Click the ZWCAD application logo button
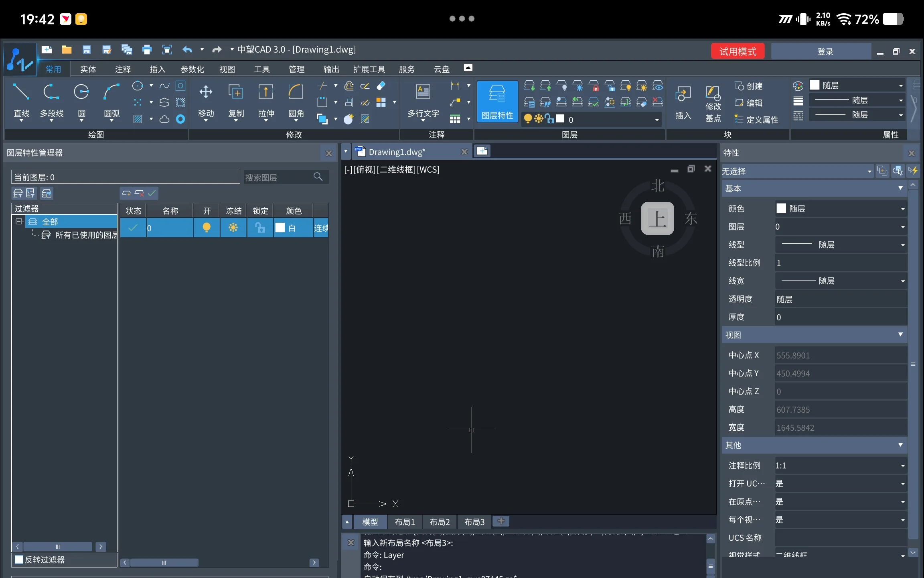This screenshot has height=578, width=924. point(20,59)
